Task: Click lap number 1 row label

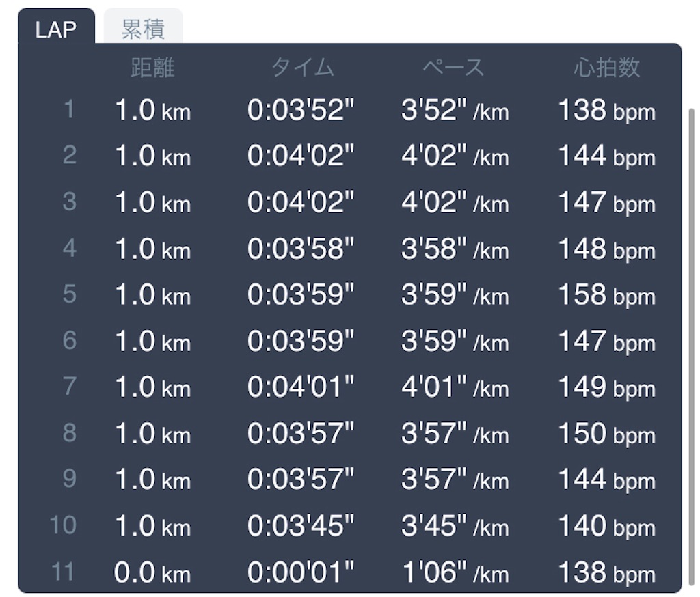Action: 69,109
